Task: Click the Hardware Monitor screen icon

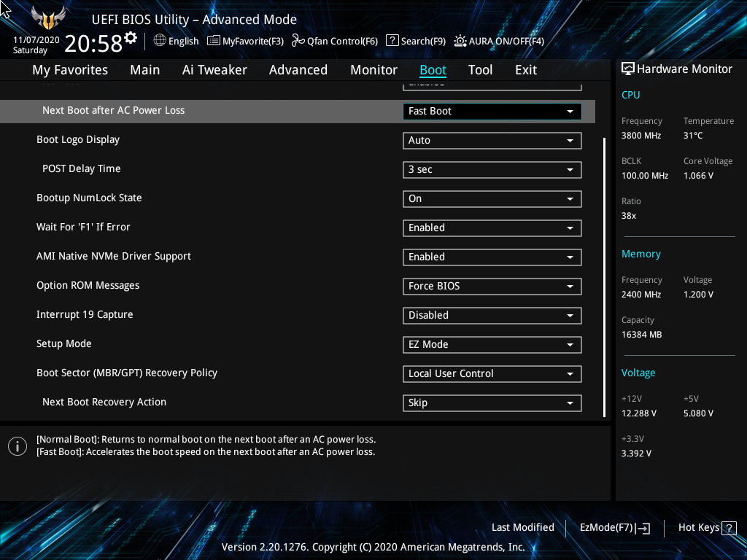Action: click(x=628, y=69)
